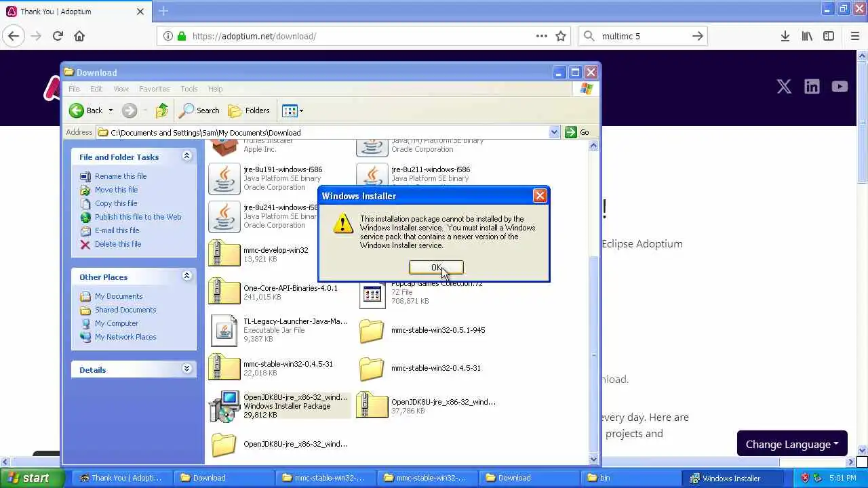Expand the Details panel
The width and height of the screenshot is (868, 488).
point(186,369)
